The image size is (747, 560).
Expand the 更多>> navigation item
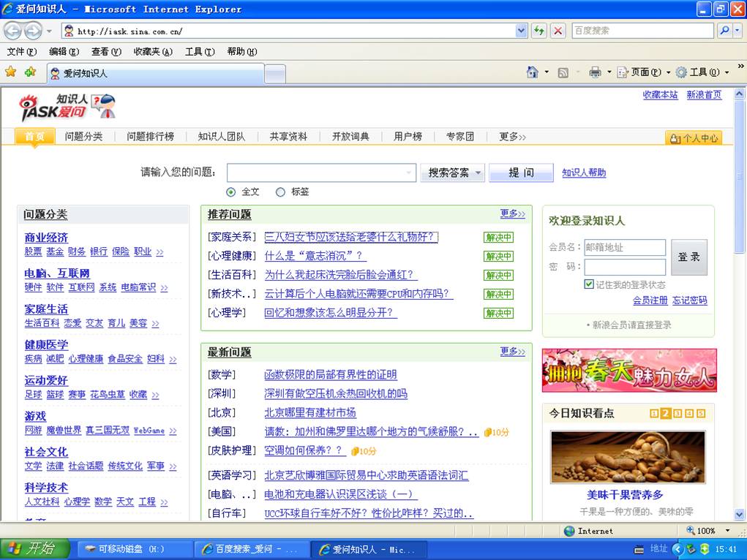[512, 137]
